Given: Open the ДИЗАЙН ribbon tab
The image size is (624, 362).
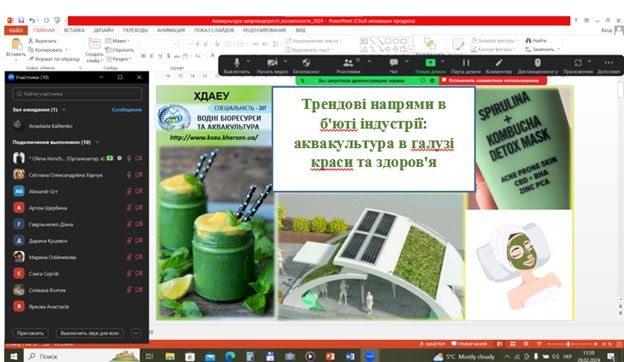Looking at the screenshot, I should click(103, 30).
